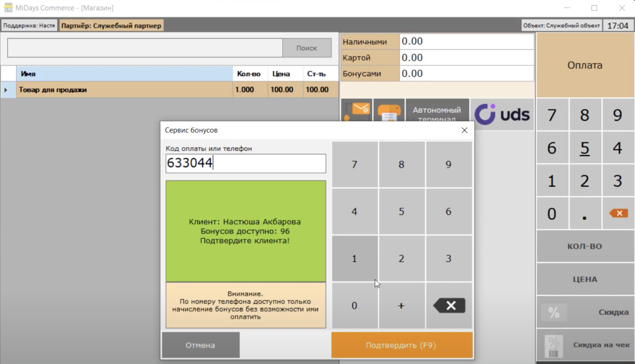Click the Картой payment label

pos(370,57)
